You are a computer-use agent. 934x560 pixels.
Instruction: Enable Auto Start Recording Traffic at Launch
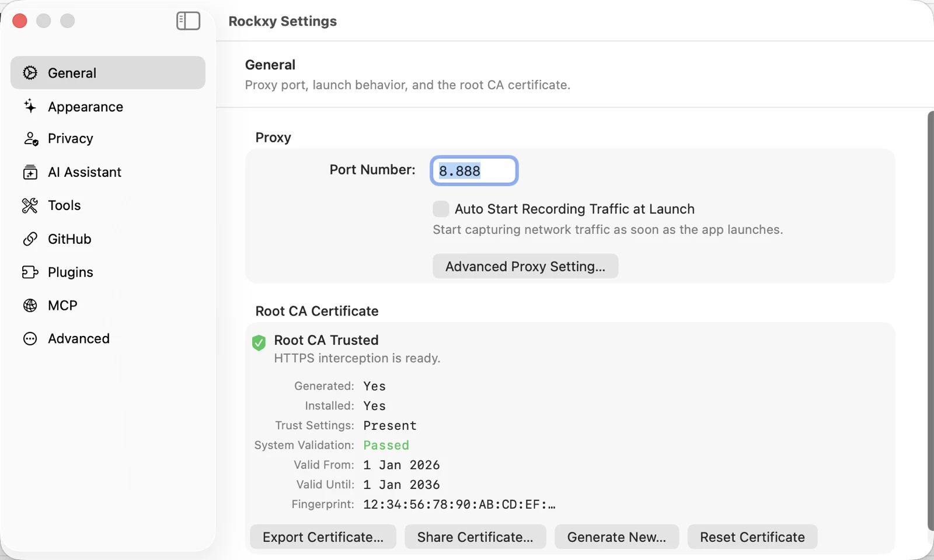point(441,209)
